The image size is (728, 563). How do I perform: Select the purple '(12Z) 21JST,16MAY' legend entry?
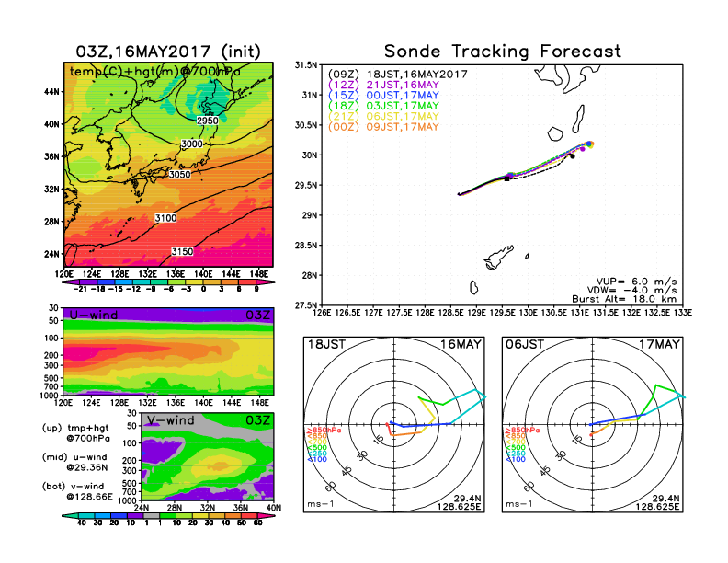tap(383, 85)
